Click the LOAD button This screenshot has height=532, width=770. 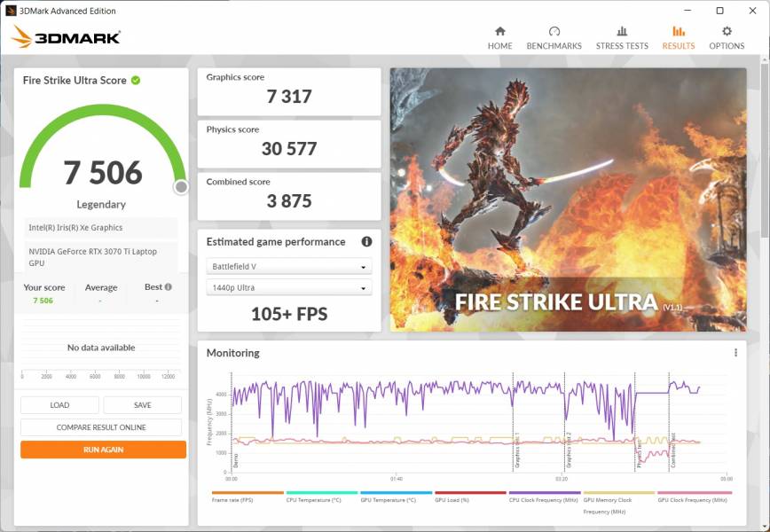click(59, 405)
